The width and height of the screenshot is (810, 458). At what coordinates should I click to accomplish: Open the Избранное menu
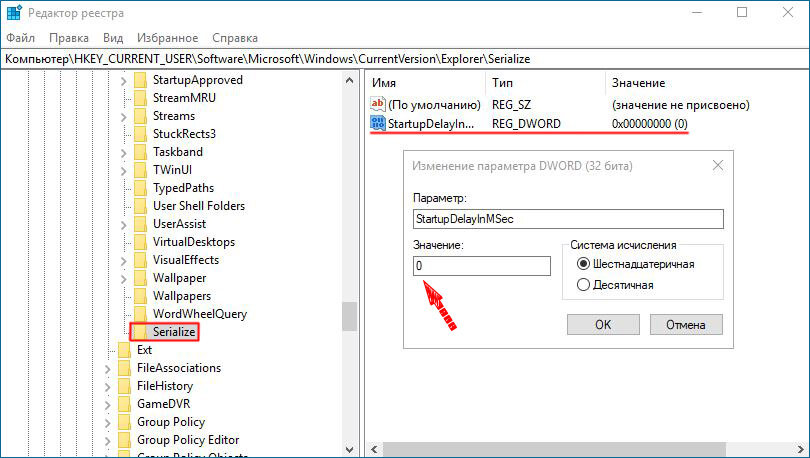167,38
